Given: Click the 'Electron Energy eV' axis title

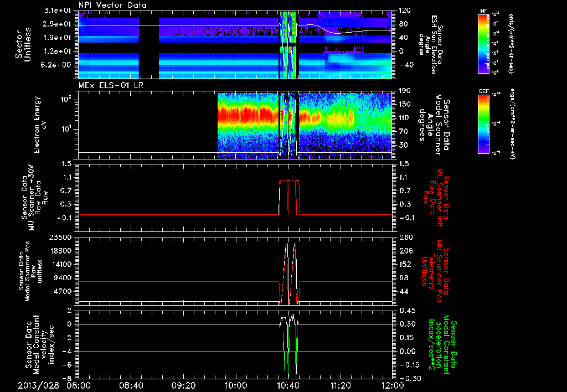Looking at the screenshot, I should pyautogui.click(x=40, y=125).
